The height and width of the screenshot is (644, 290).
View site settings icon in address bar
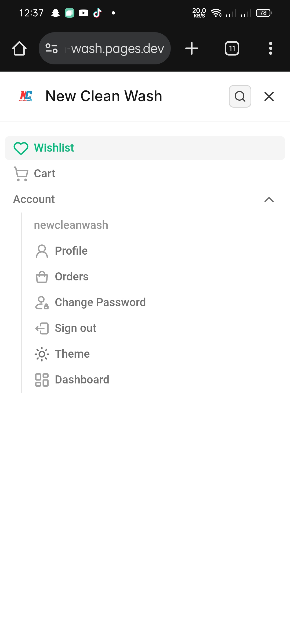click(52, 49)
